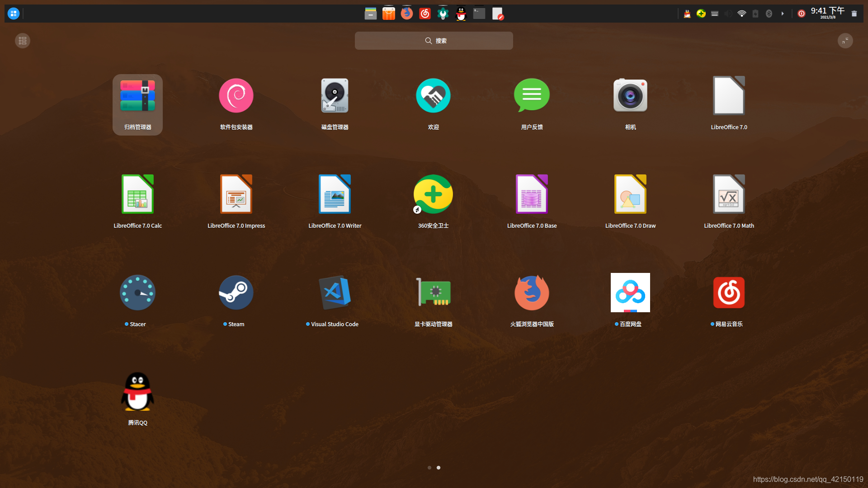Screen dimensions: 868x488
Task: Open the app store in the dock
Action: pos(389,14)
